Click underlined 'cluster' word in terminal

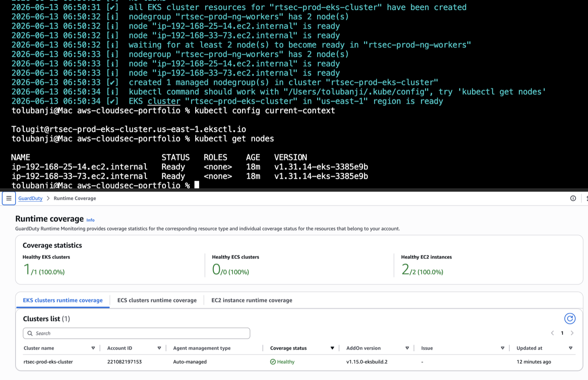pos(164,101)
